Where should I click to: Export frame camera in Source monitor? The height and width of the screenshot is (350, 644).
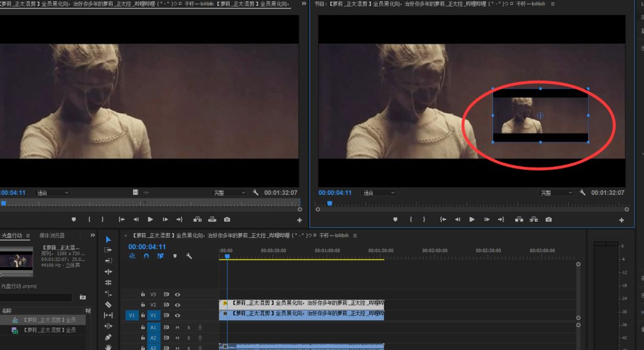tap(227, 220)
